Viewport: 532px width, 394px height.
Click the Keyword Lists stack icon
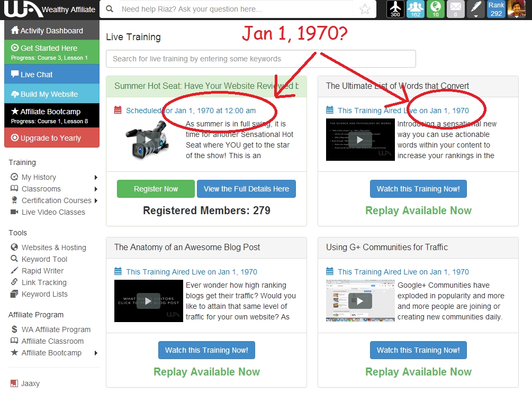[x=14, y=294]
